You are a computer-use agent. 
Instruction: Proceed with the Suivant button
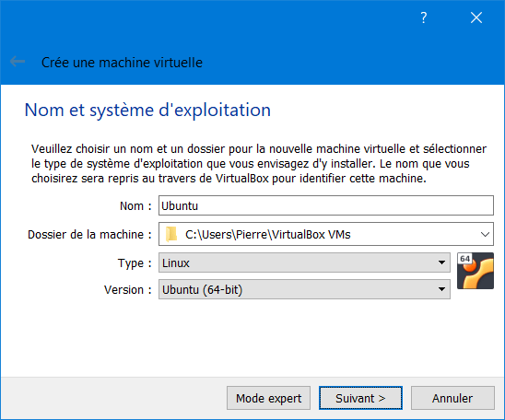click(360, 398)
